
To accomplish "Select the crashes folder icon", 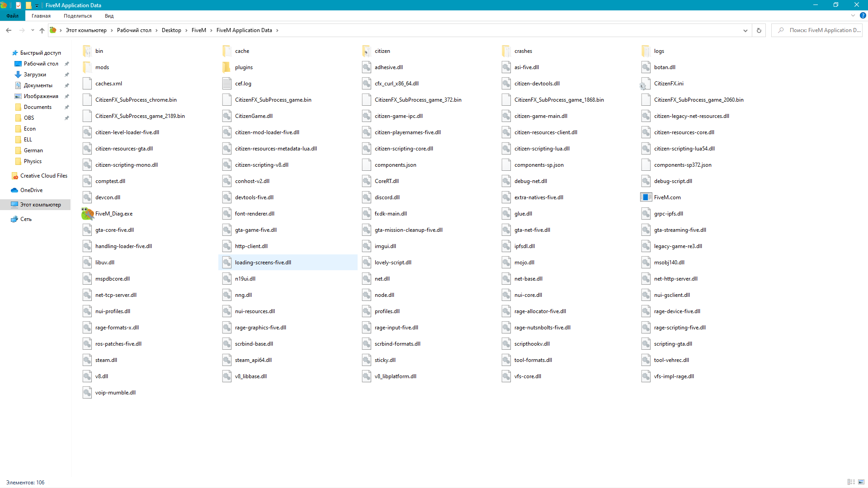I will [x=506, y=51].
